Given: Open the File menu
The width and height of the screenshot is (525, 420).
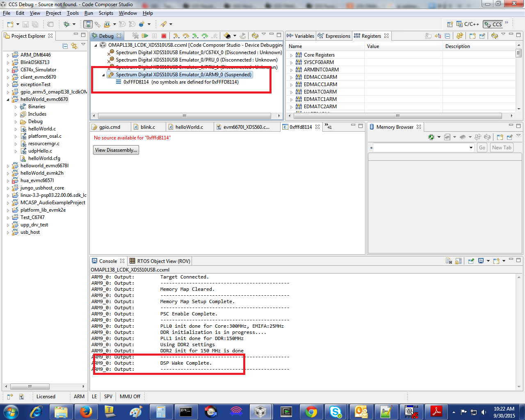Looking at the screenshot, I should coord(7,13).
